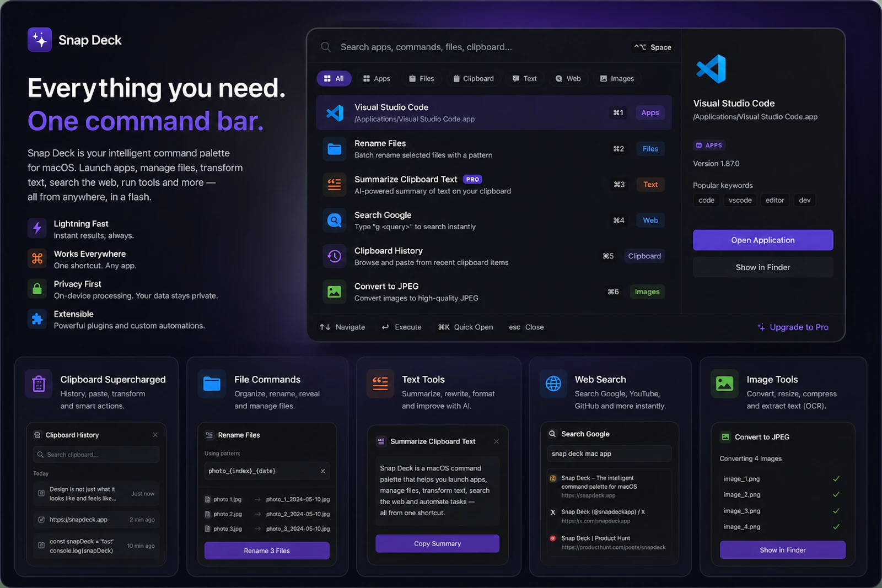
Task: Click the Rename 3 Files button
Action: (x=267, y=551)
